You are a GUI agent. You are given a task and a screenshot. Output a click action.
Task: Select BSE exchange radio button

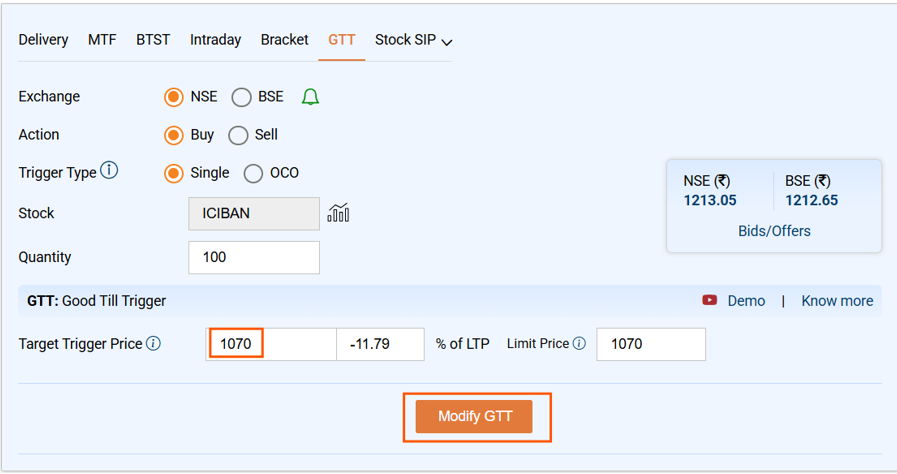241,97
